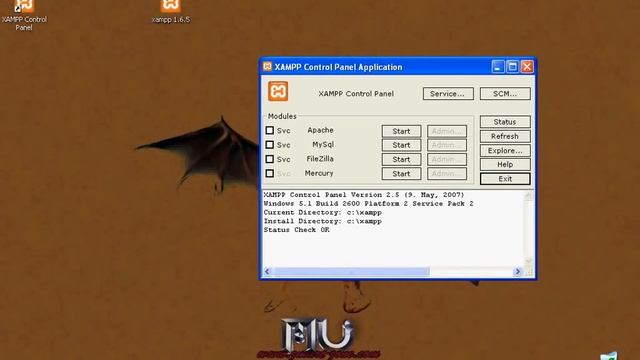The image size is (640, 360).
Task: Click the log's horizontal scrollbar left arrow
Action: point(268,271)
